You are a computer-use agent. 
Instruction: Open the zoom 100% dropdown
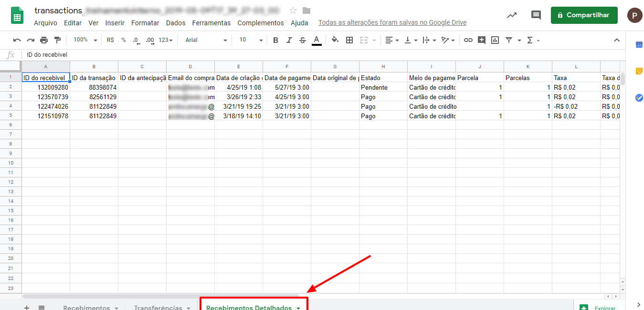tap(85, 40)
